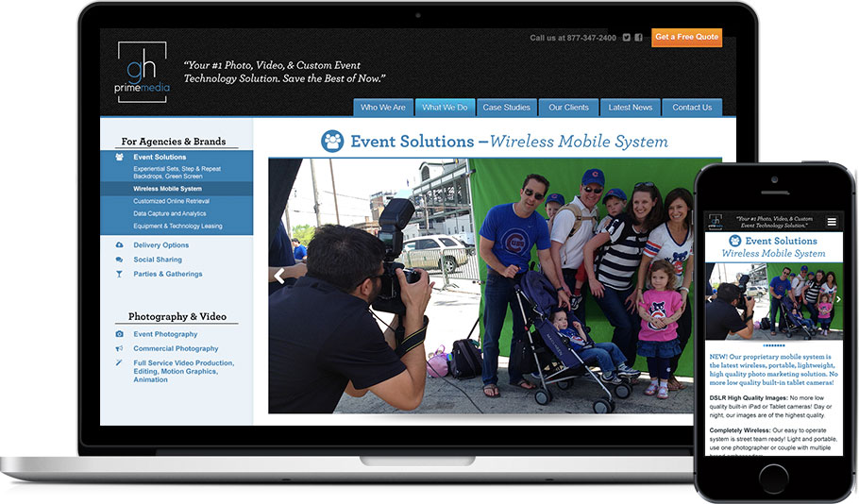Advance to next slide on the phone slideshow
859x504 pixels.
tap(837, 300)
